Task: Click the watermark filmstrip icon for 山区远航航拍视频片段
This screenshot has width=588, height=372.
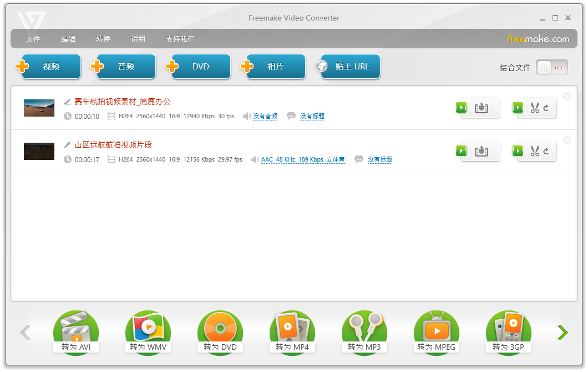Action: point(480,150)
